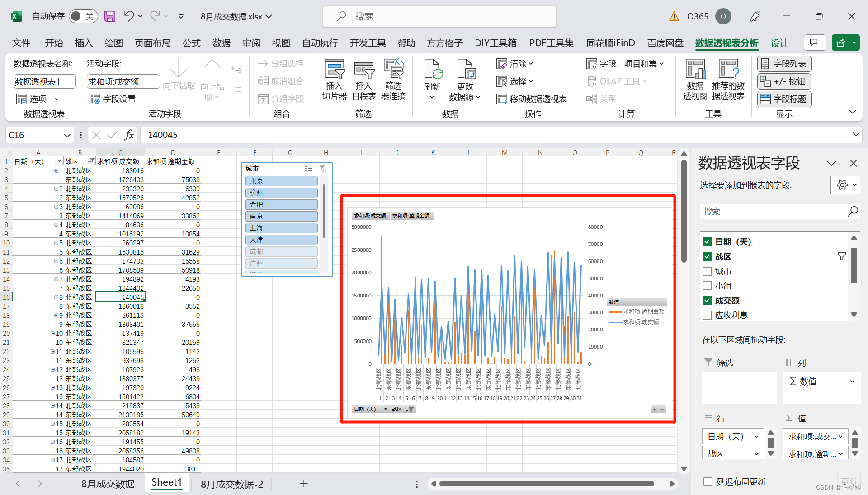
Task: Click the Insert Slicer (插入切片器) icon
Action: [335, 69]
